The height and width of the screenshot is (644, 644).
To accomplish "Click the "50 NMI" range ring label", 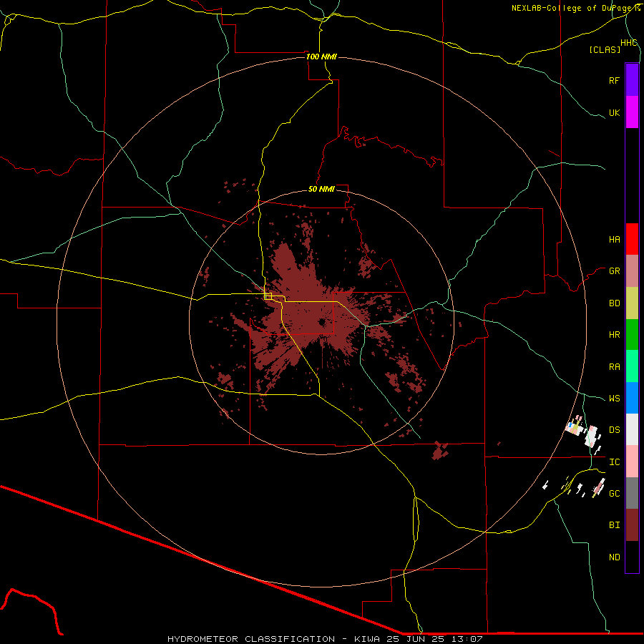I will [x=321, y=189].
